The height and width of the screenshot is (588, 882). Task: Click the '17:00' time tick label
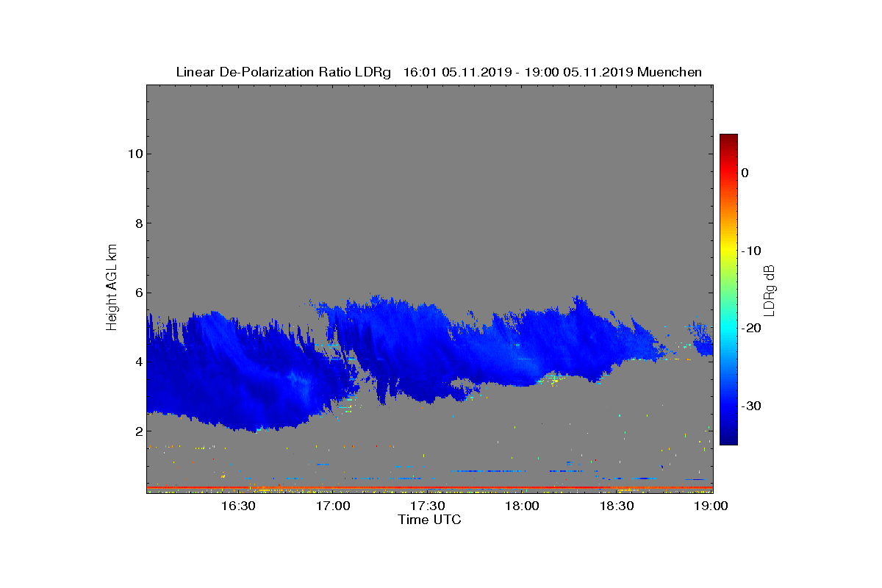click(x=333, y=506)
